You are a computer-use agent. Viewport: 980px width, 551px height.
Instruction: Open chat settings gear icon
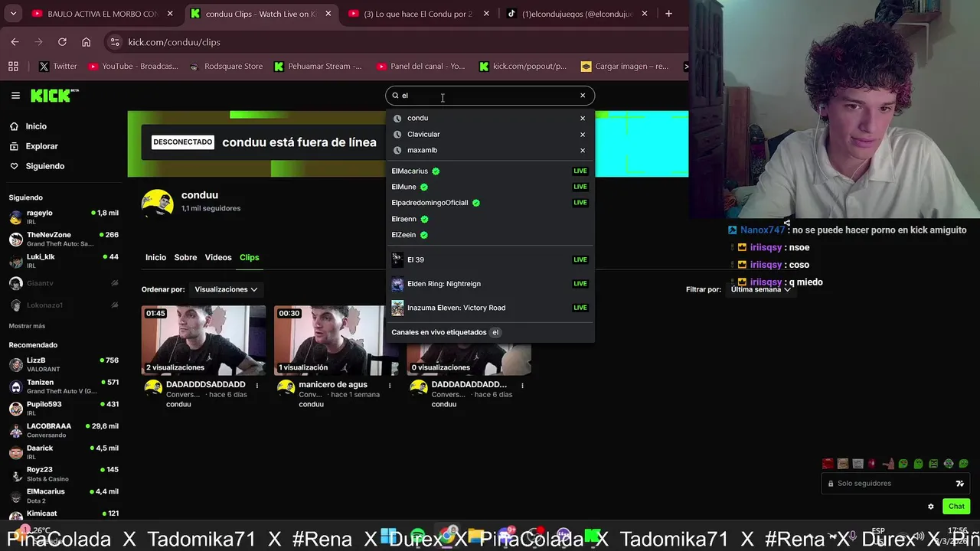click(x=931, y=507)
